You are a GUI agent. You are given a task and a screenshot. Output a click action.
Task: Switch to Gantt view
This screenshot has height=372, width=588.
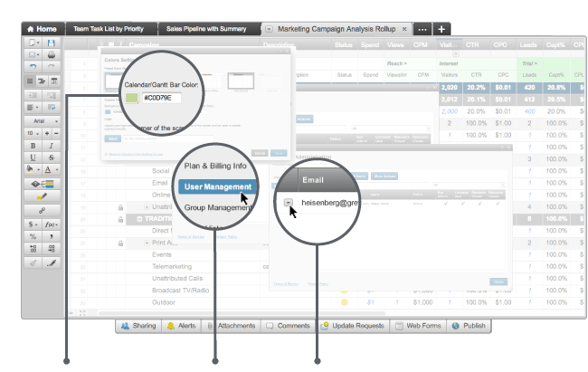(42, 81)
